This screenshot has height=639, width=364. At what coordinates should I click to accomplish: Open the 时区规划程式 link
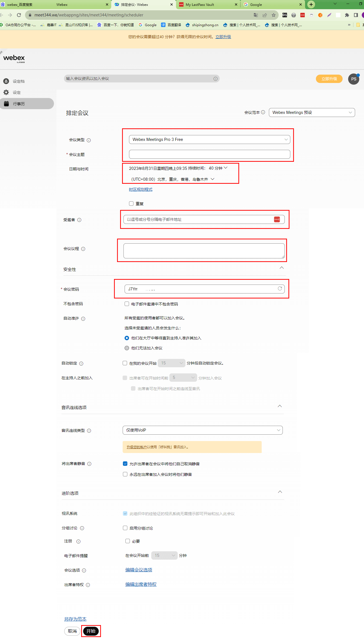(x=141, y=189)
